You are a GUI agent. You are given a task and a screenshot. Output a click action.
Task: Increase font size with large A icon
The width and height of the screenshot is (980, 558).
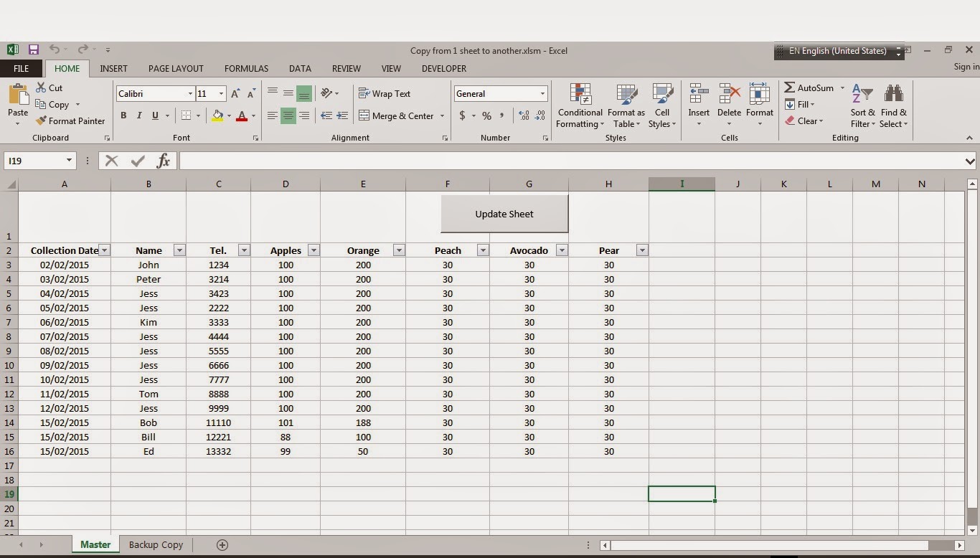coord(235,94)
